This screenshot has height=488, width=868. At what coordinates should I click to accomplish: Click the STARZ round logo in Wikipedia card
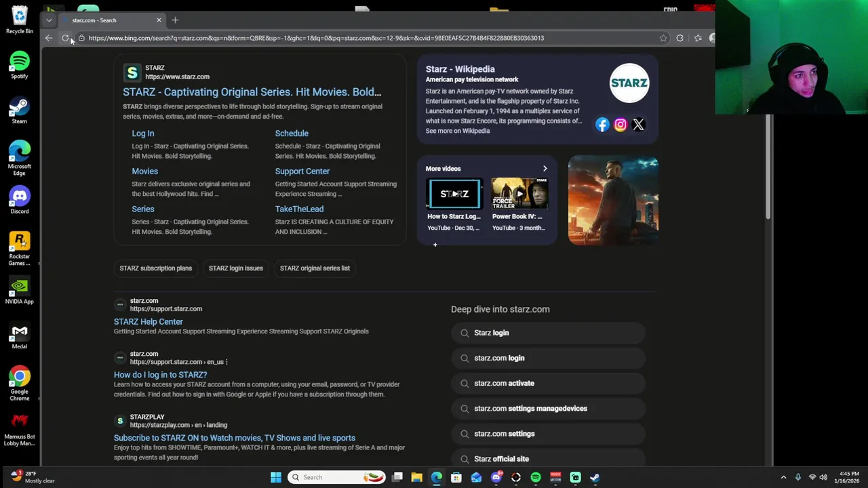[x=629, y=83]
